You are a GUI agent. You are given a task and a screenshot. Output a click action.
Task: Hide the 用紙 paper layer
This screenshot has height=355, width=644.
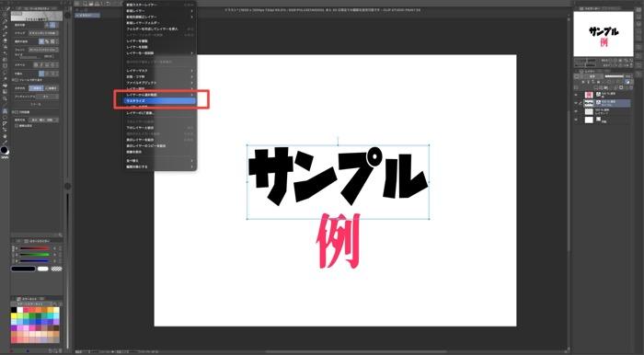[x=576, y=120]
